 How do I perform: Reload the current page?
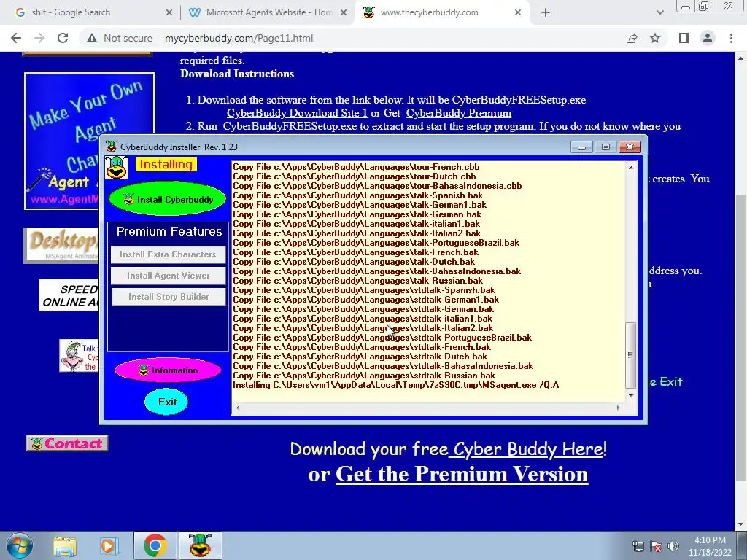63,38
